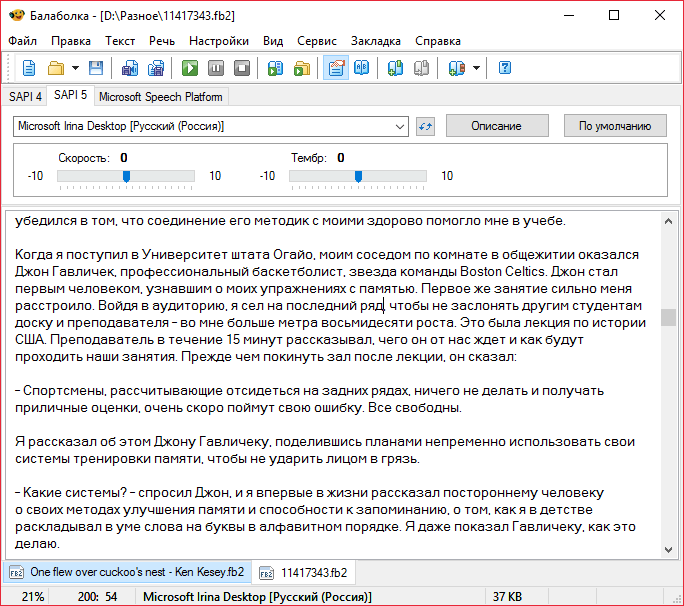Open help with the question mark icon
The image size is (684, 606).
pyautogui.click(x=505, y=68)
